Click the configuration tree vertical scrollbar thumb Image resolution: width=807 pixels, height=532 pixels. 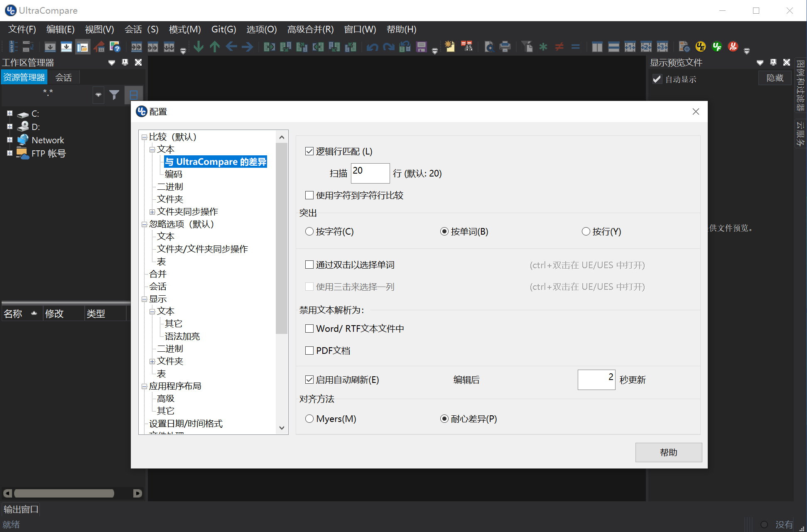(282, 238)
